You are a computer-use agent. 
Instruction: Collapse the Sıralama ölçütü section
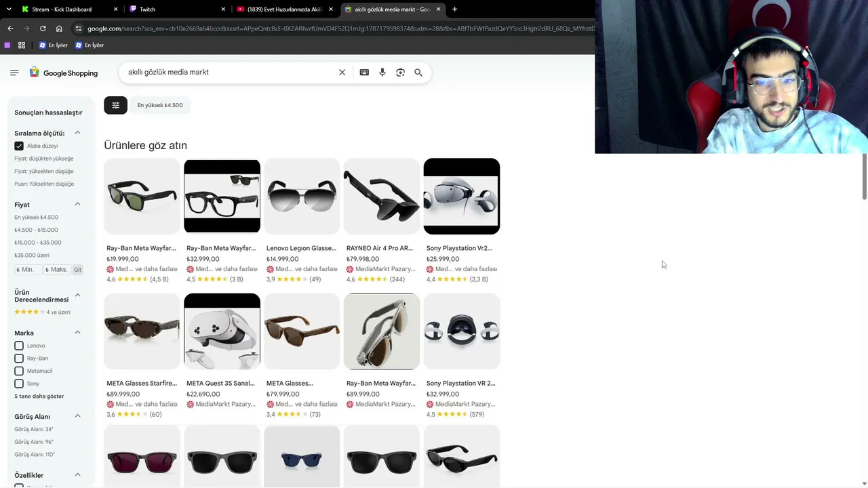77,133
